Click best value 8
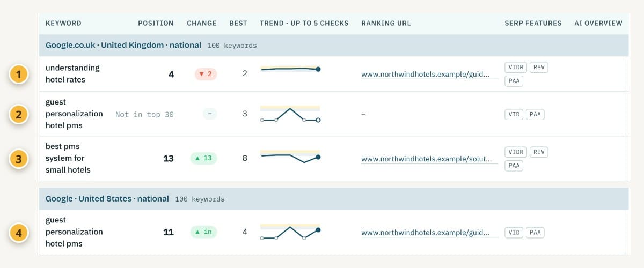 [x=245, y=158]
